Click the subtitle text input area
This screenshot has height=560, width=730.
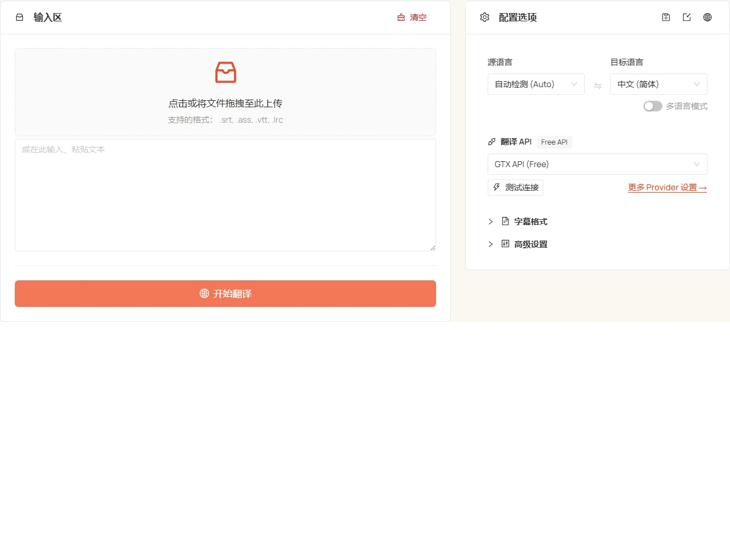coord(225,195)
